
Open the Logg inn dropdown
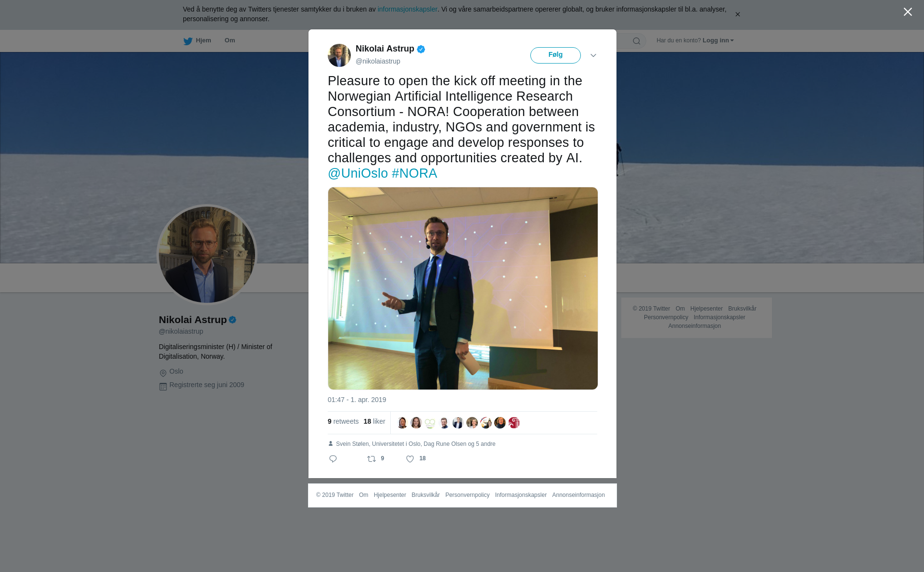[x=718, y=40]
